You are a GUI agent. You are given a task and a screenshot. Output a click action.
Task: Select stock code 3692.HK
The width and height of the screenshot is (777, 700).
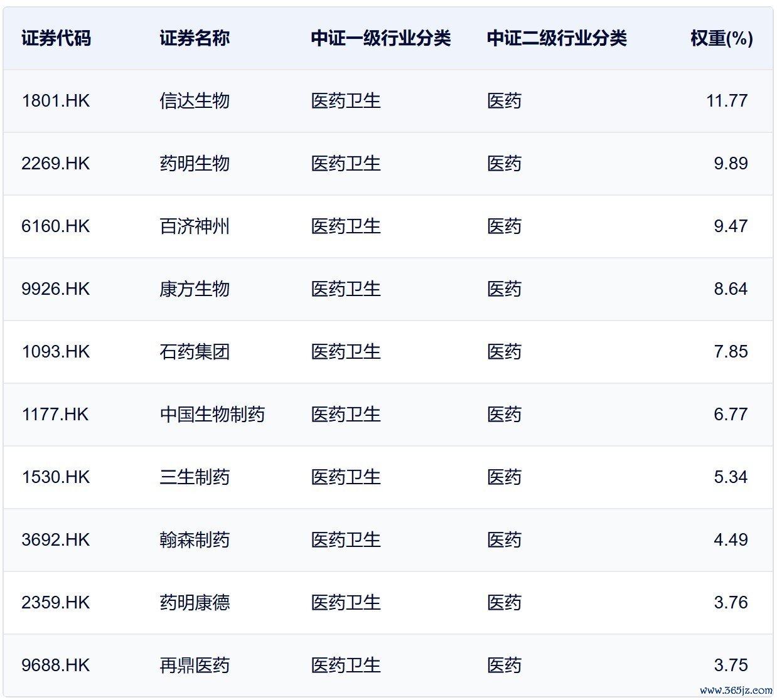(x=56, y=540)
